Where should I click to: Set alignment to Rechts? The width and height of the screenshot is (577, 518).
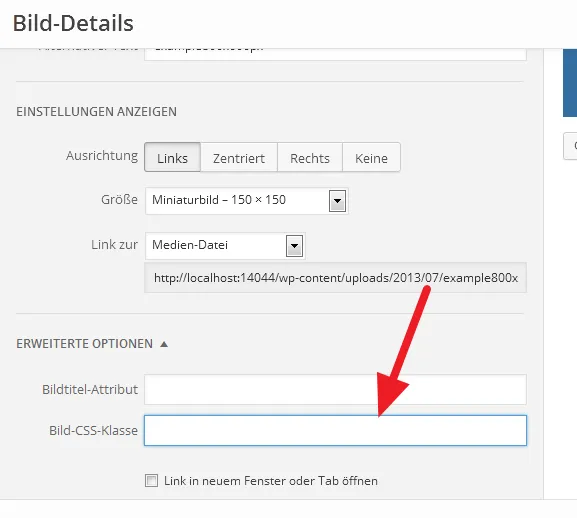pyautogui.click(x=310, y=157)
